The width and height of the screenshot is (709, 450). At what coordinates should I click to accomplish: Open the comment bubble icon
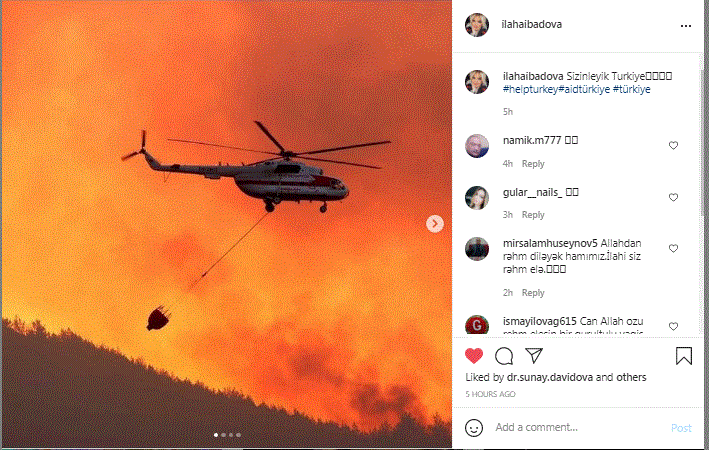[x=504, y=356]
